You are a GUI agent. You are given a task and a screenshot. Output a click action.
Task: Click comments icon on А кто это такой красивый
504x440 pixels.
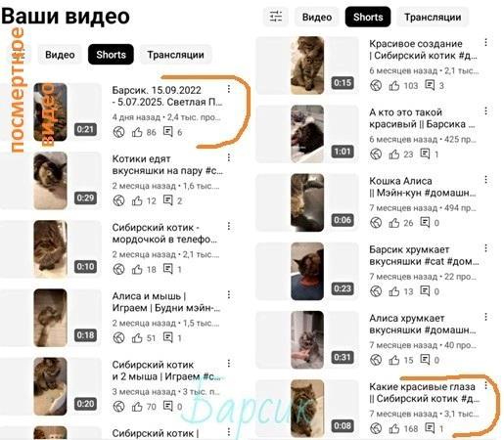pos(425,154)
